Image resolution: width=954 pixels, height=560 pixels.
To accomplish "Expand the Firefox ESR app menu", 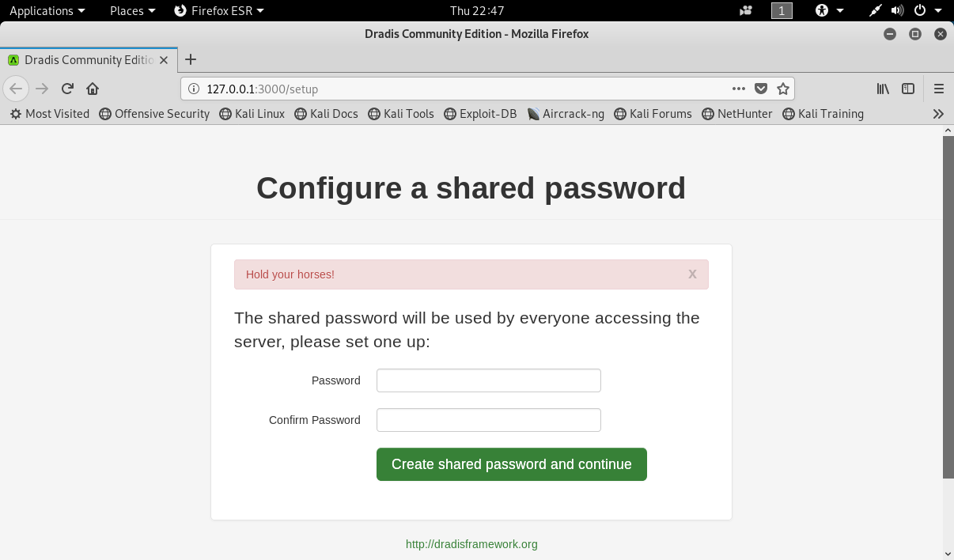I will pos(219,10).
